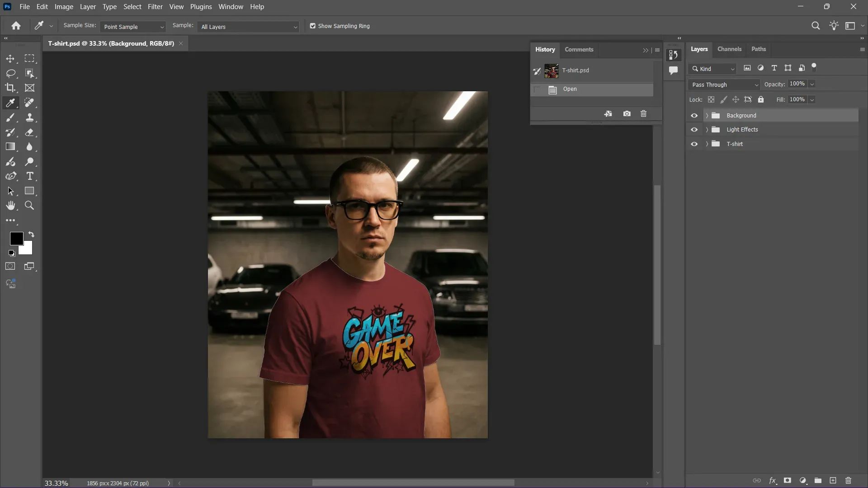Select the Add Layer Style fx icon
Image resolution: width=868 pixels, height=488 pixels.
pos(773,480)
